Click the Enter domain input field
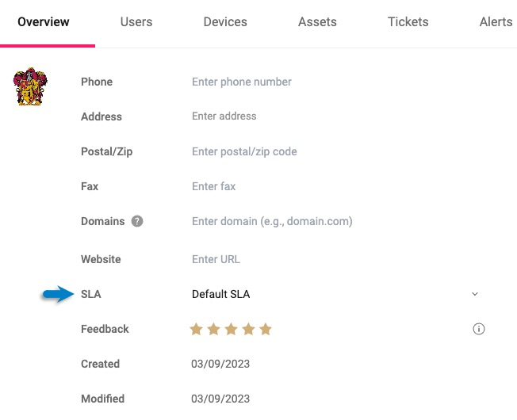This screenshot has width=517, height=420. [335, 221]
